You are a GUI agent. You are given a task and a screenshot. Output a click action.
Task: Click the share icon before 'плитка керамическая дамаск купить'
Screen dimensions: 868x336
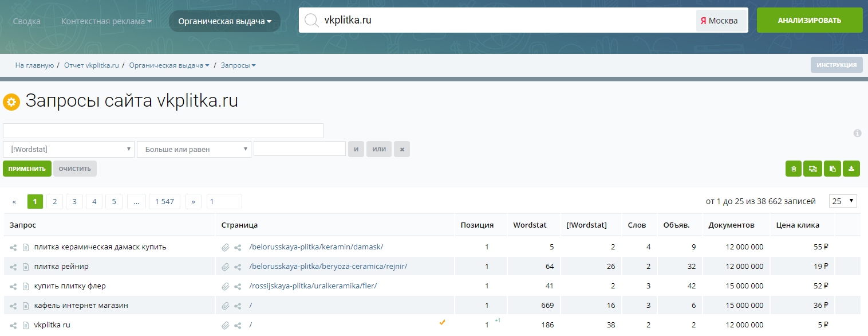(13, 247)
